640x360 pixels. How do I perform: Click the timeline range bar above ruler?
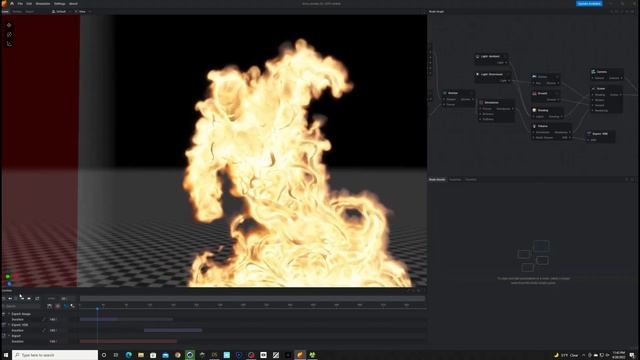pos(252,299)
